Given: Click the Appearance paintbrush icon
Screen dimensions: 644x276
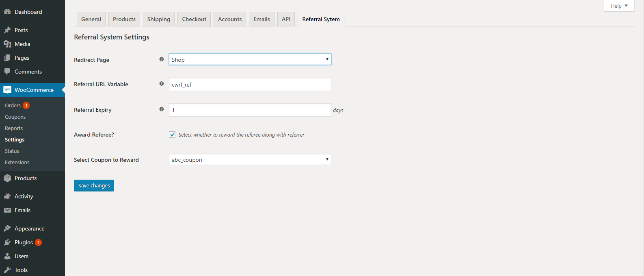Looking at the screenshot, I should click(x=7, y=228).
